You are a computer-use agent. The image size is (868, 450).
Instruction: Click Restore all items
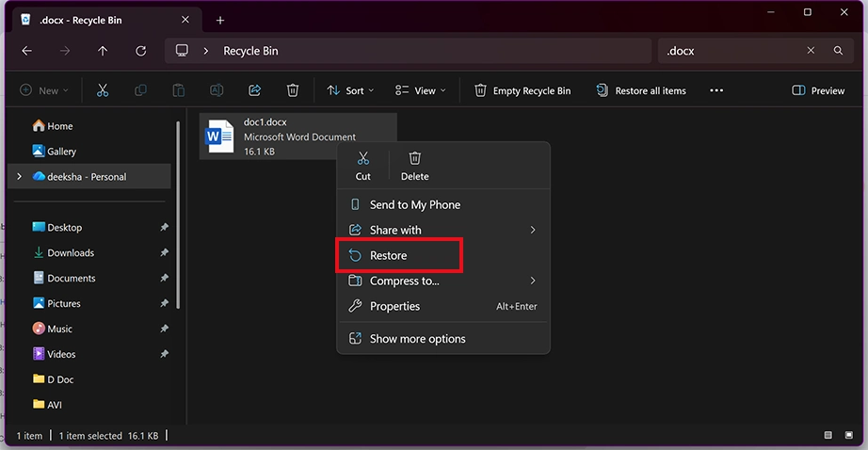tap(641, 90)
